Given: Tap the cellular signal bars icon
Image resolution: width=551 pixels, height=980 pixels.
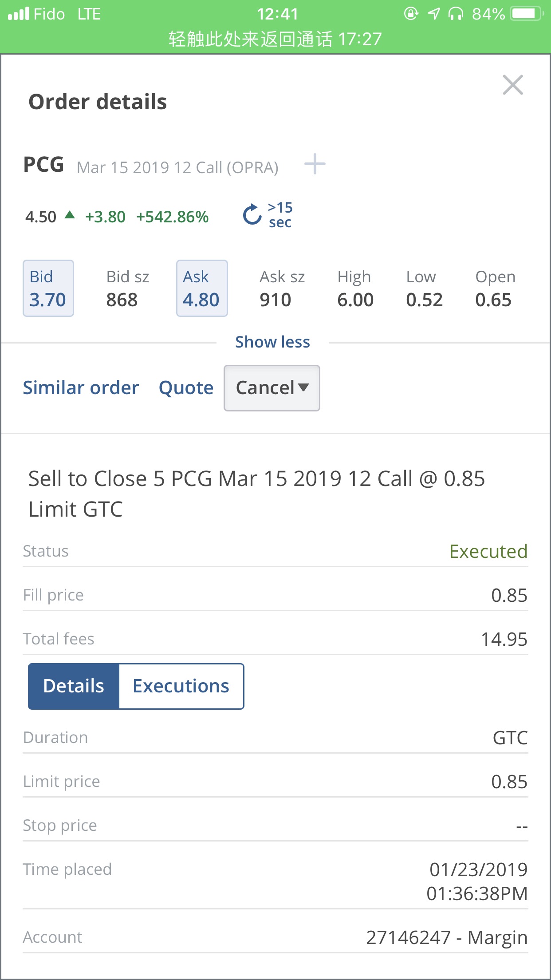Looking at the screenshot, I should click(19, 14).
